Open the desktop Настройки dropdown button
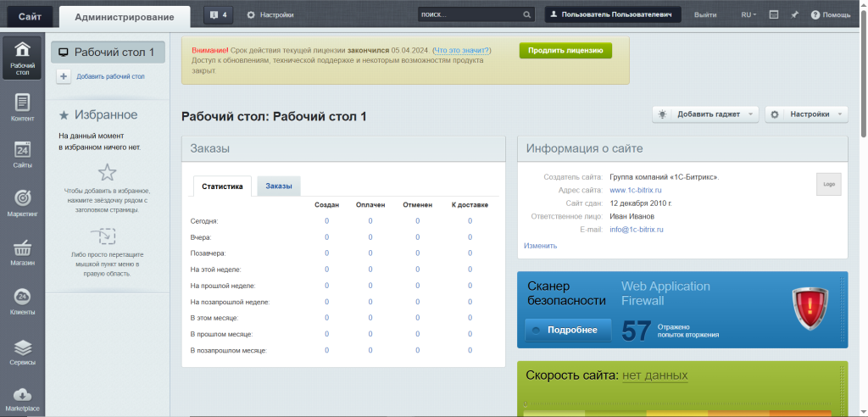This screenshot has height=417, width=868. point(805,114)
